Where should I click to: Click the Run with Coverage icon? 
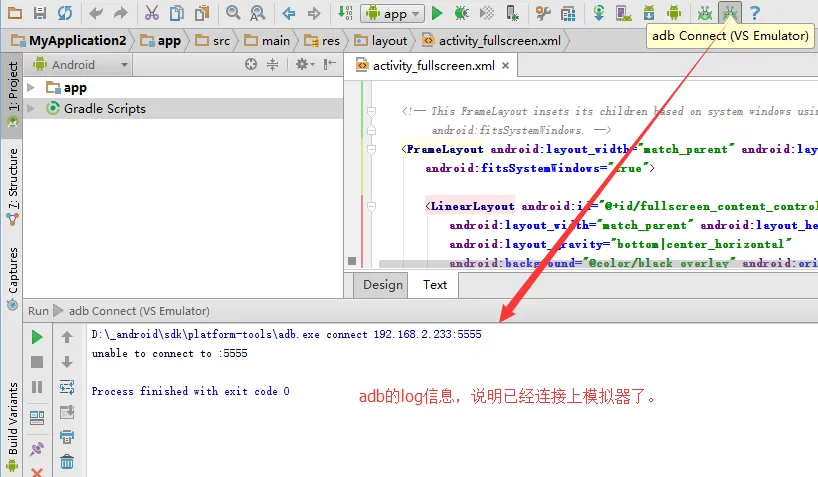pyautogui.click(x=487, y=13)
